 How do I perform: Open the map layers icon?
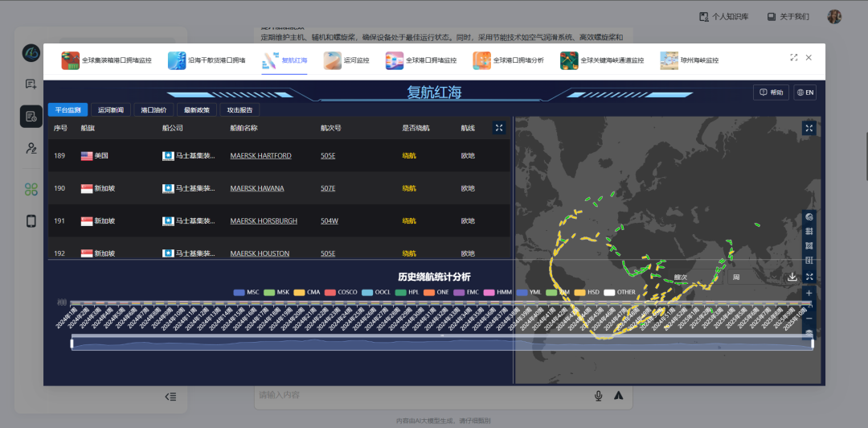click(x=809, y=332)
